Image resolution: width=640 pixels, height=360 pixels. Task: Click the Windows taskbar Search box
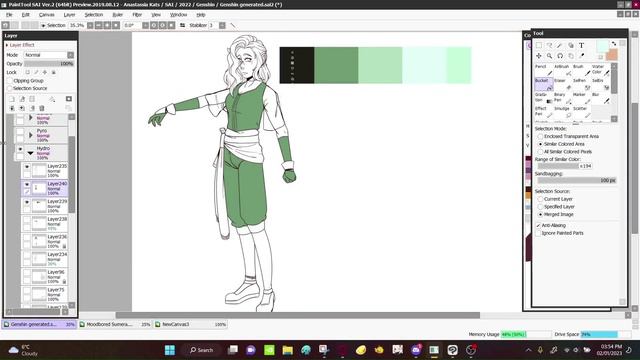(202, 350)
